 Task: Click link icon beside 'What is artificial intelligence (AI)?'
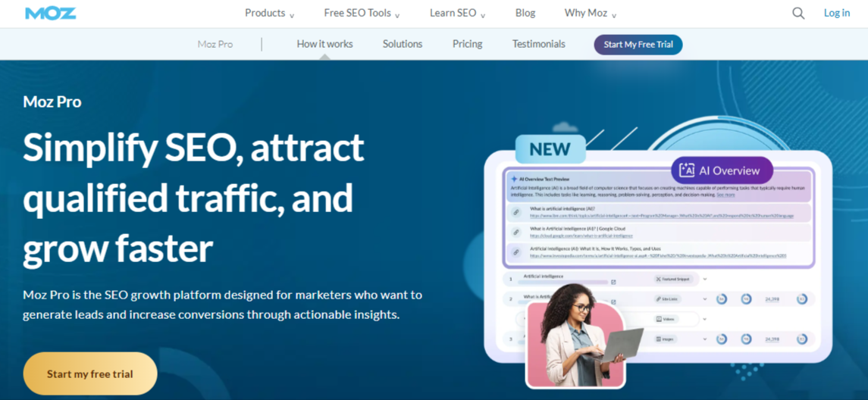[516, 212]
